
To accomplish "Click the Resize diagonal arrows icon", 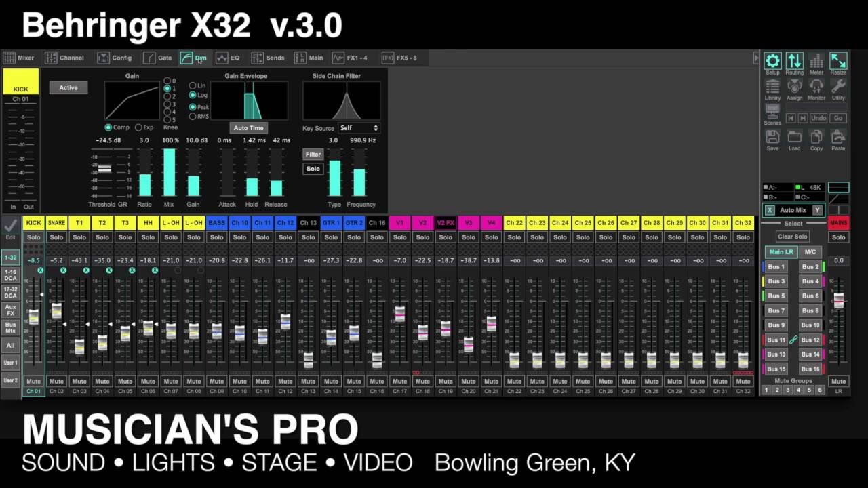I will (838, 61).
